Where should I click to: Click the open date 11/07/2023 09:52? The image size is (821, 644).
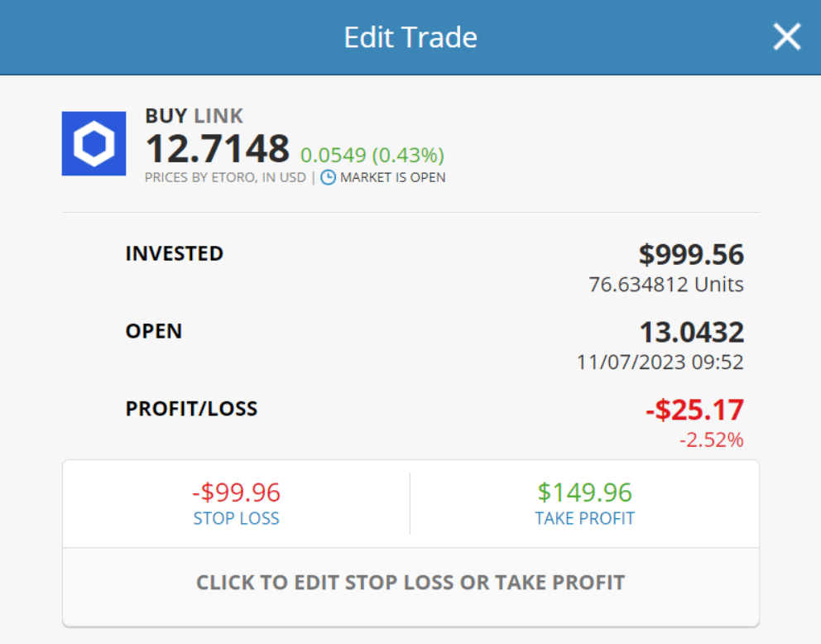click(x=660, y=363)
